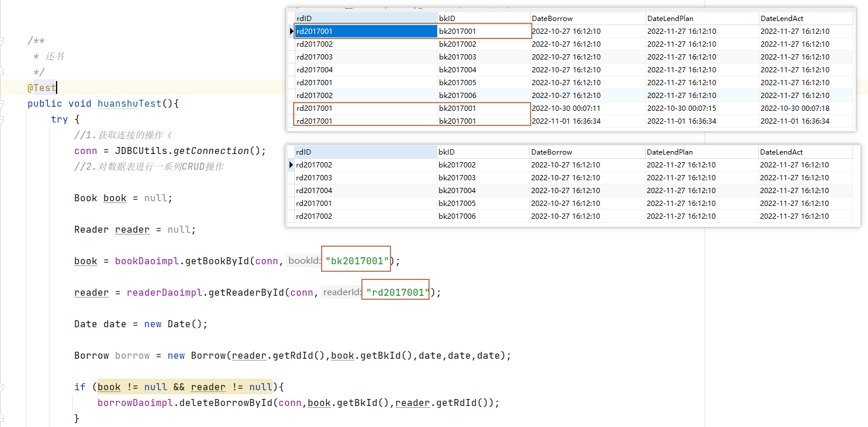
Task: Select bk2017002 cell in the upper table
Action: 484,44
